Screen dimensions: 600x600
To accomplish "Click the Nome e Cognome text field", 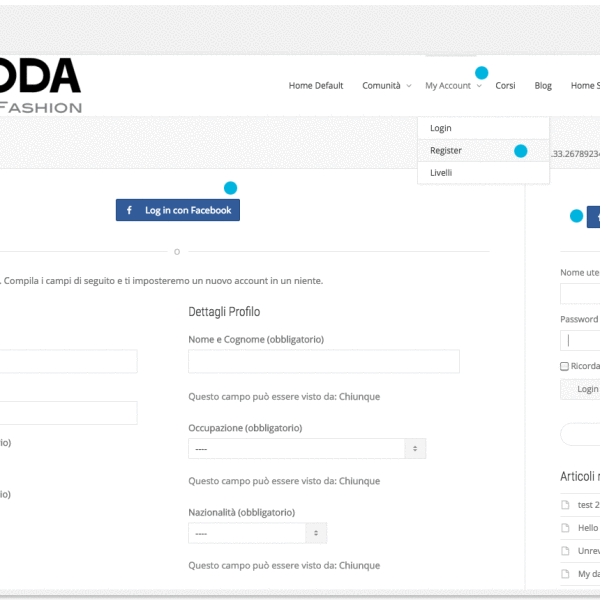I will click(323, 361).
